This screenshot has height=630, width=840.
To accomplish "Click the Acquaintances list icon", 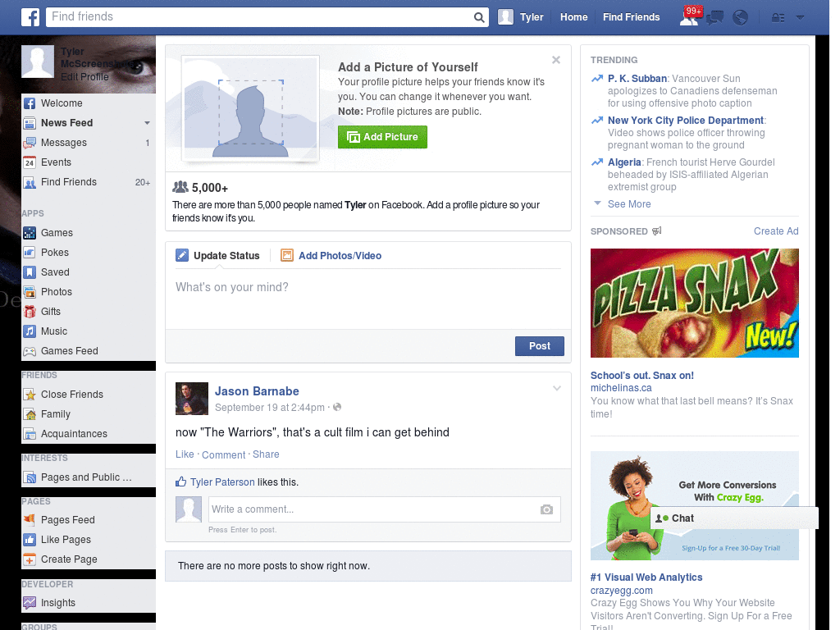I will tap(30, 434).
